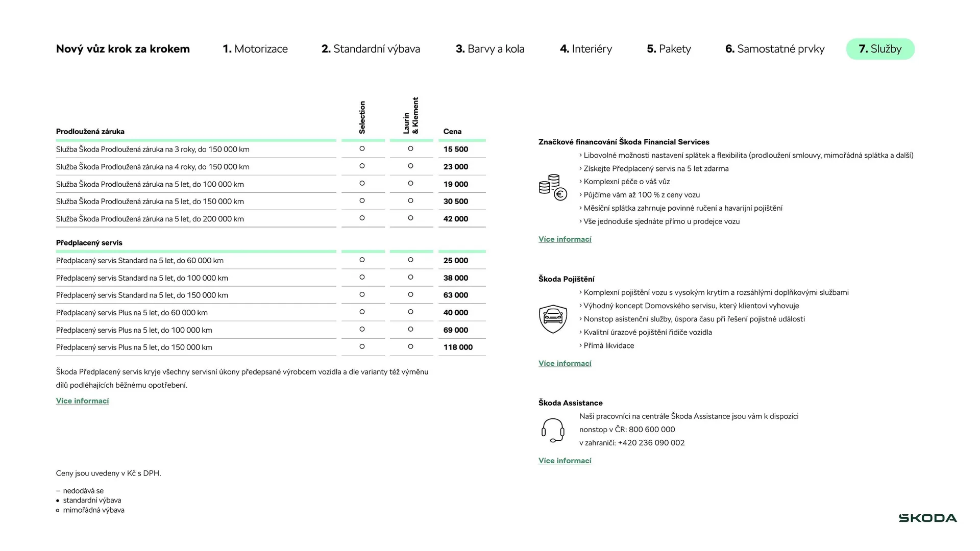This screenshot has width=980, height=551.
Task: Select the highlighted 7. Služby tab
Action: (880, 49)
